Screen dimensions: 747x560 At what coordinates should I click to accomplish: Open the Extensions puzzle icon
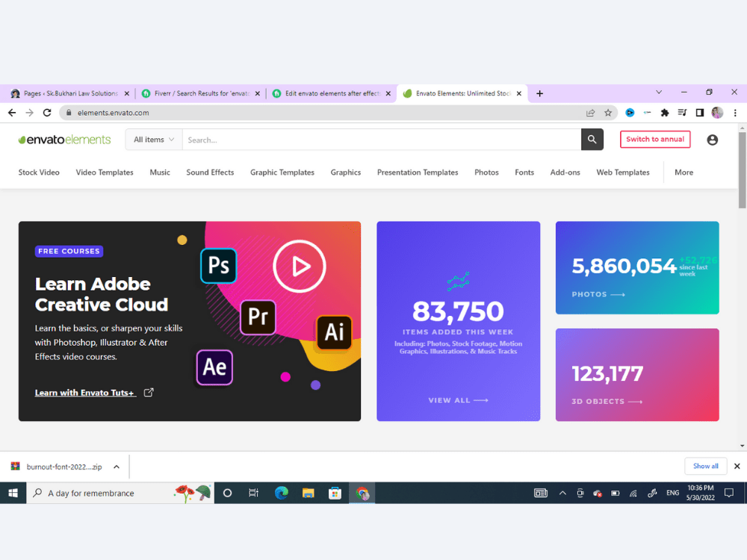tap(665, 113)
